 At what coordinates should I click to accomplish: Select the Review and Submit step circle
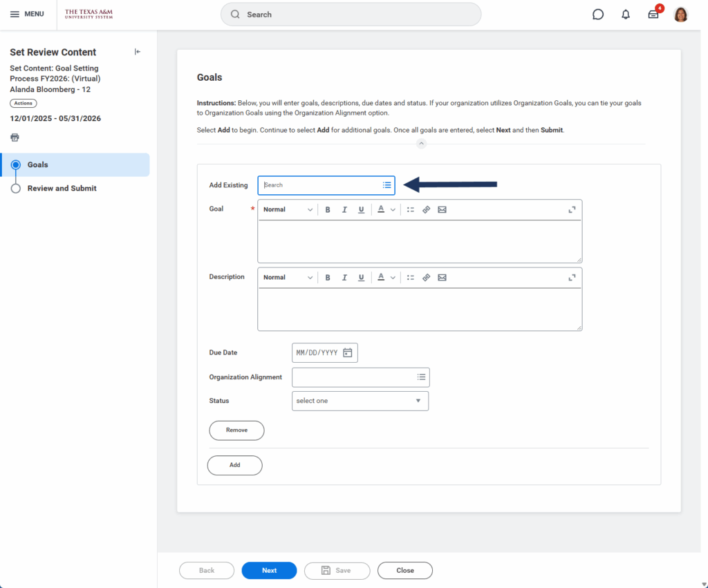(15, 188)
